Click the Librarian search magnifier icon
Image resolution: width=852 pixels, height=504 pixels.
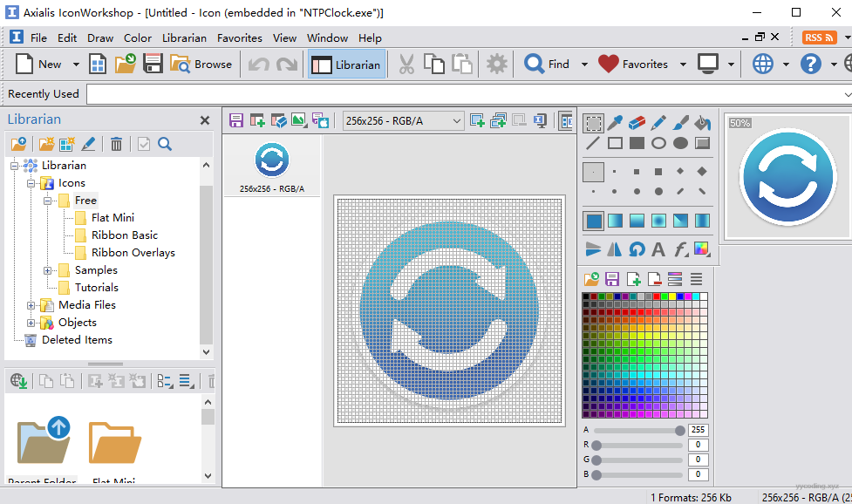tap(165, 144)
